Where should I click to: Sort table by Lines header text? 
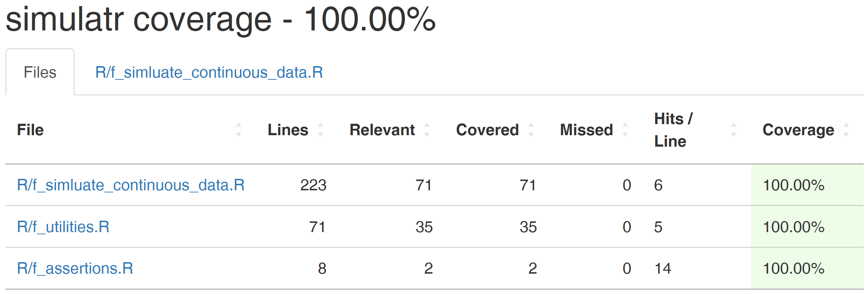coord(288,130)
